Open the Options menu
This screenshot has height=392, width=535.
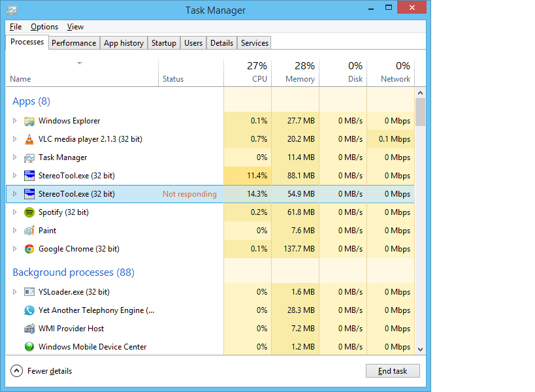44,27
